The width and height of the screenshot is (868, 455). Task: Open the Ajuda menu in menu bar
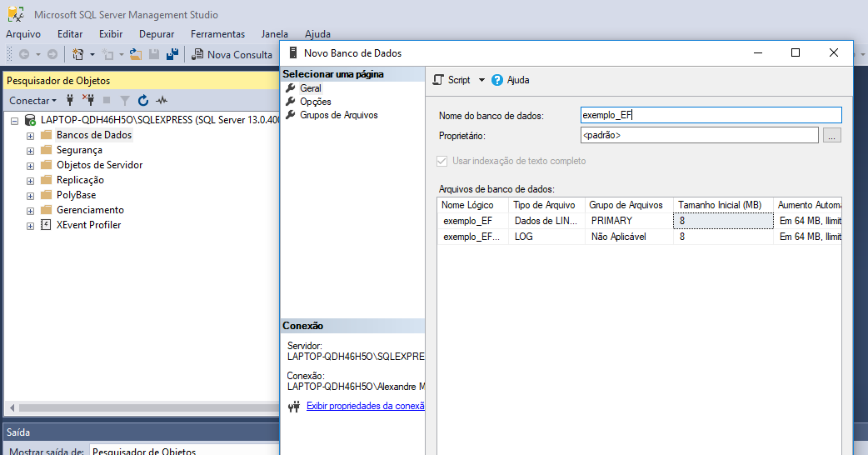317,34
